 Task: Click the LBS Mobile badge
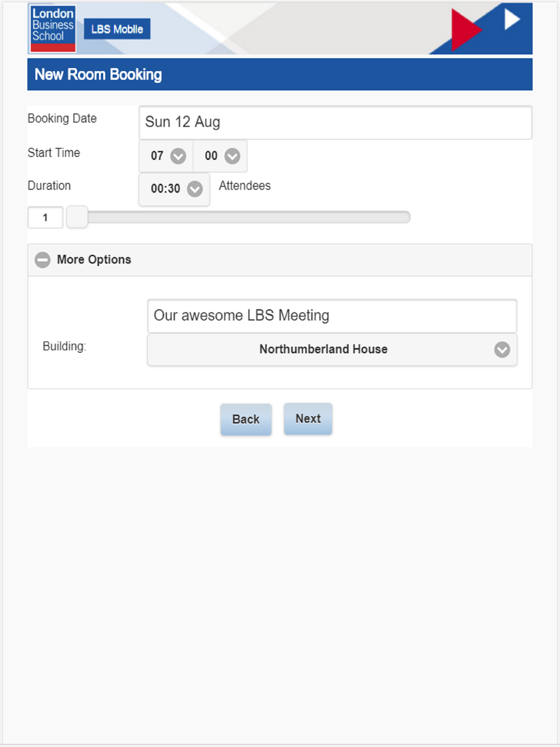point(117,29)
